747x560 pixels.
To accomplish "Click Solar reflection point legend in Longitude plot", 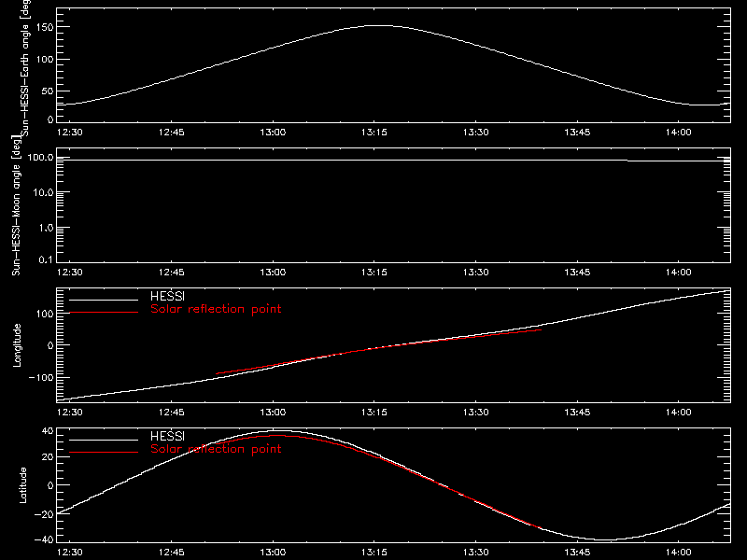I will click(x=216, y=309).
